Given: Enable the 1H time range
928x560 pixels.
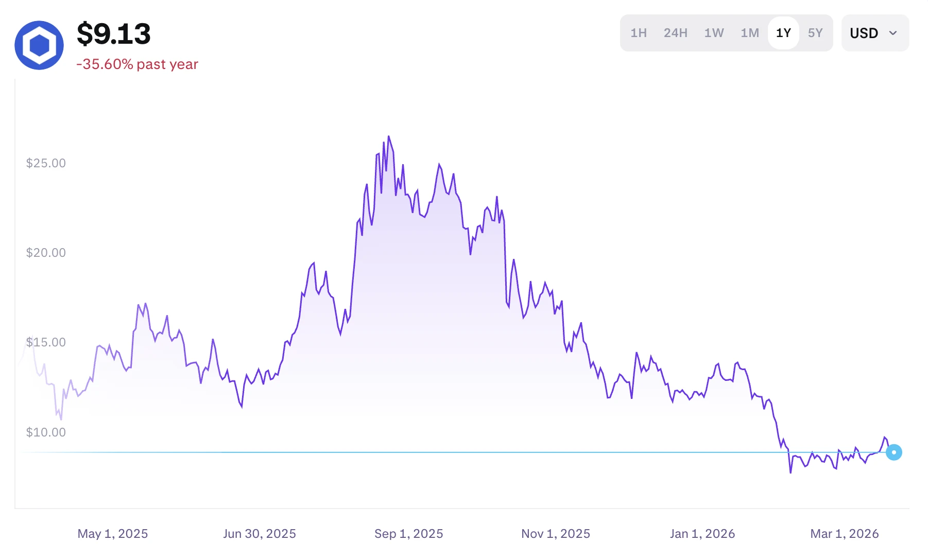Looking at the screenshot, I should pos(638,33).
